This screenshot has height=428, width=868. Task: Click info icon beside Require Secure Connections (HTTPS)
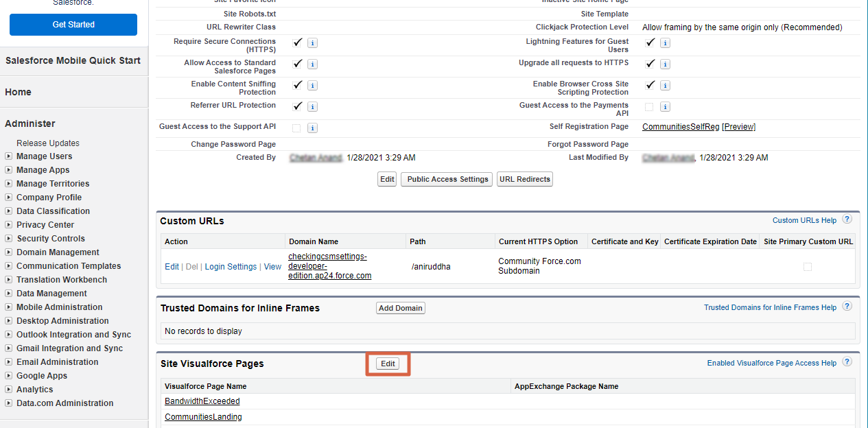312,43
